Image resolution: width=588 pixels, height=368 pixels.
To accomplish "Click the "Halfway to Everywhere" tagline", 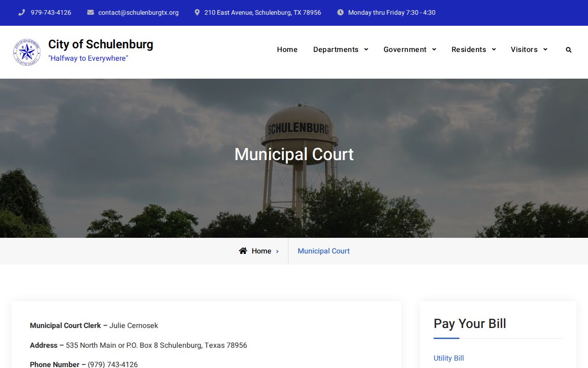I will coord(88,58).
